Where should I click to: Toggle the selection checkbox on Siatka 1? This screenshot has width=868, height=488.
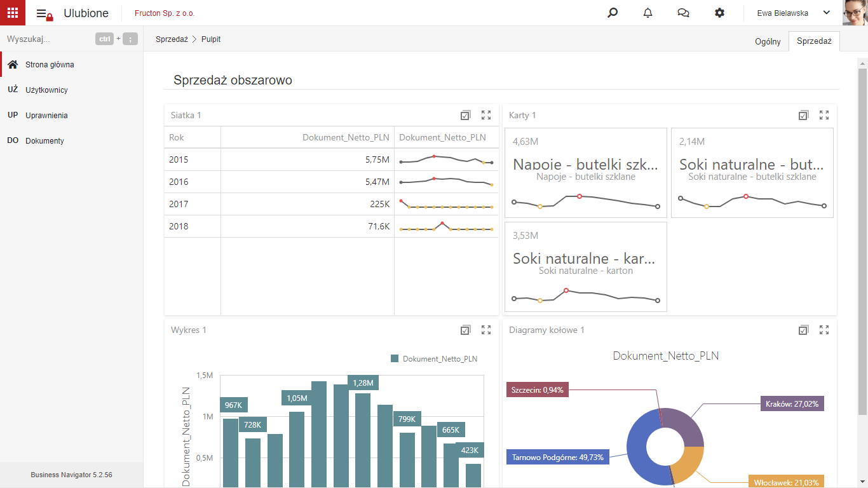tap(465, 115)
